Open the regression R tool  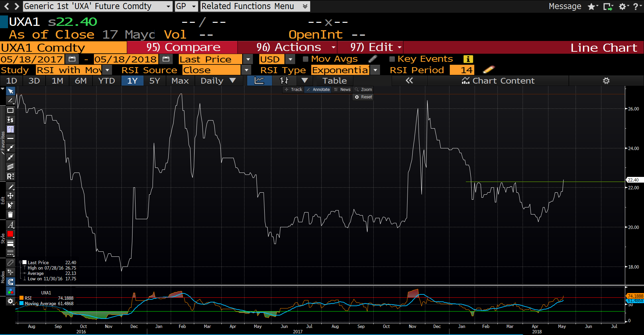pyautogui.click(x=10, y=176)
